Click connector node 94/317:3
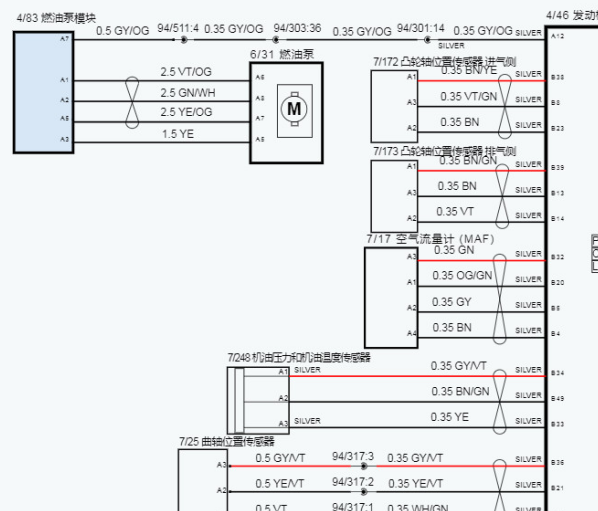 (x=364, y=466)
